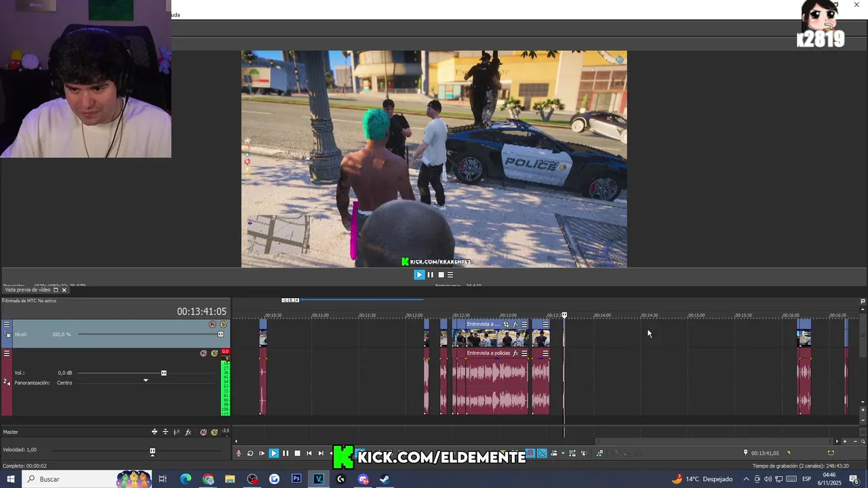868x488 pixels.
Task: Open Photoshop from the taskbar
Action: (296, 479)
